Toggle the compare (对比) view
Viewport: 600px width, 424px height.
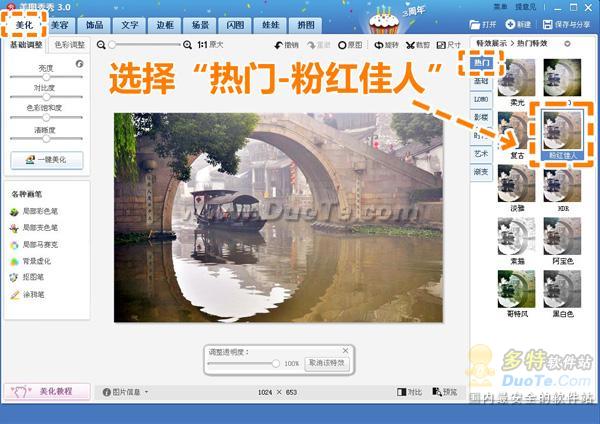409,392
